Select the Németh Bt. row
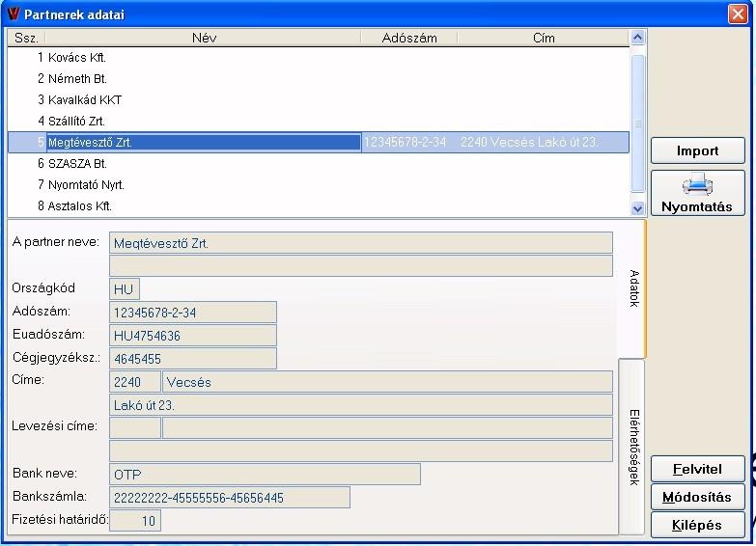The height and width of the screenshot is (546, 756). [319, 78]
